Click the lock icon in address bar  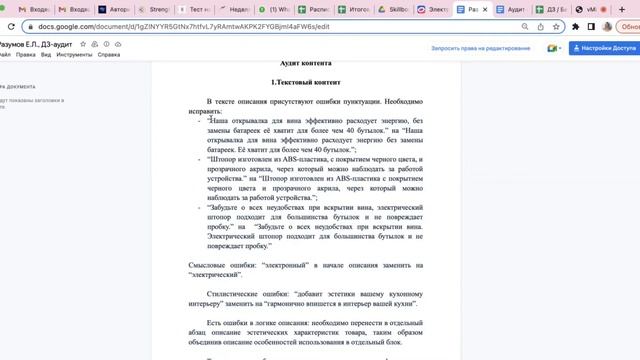pos(31,27)
